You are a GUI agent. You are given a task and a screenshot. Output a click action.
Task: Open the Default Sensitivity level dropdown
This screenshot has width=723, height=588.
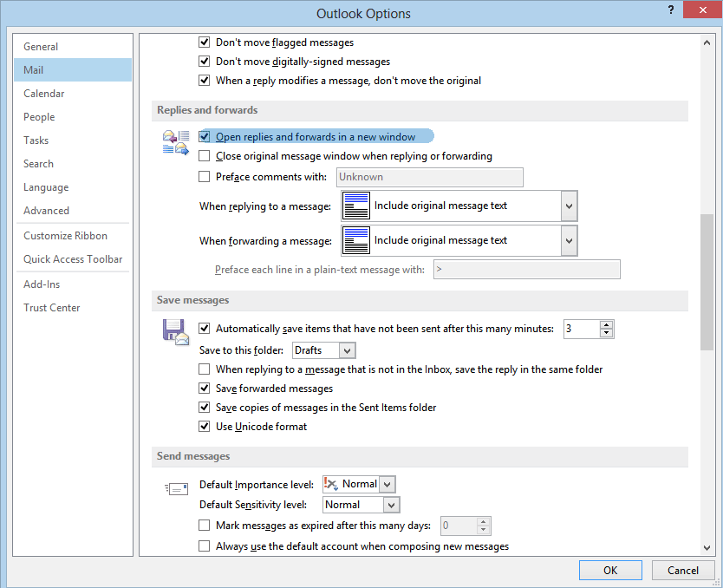(391, 505)
